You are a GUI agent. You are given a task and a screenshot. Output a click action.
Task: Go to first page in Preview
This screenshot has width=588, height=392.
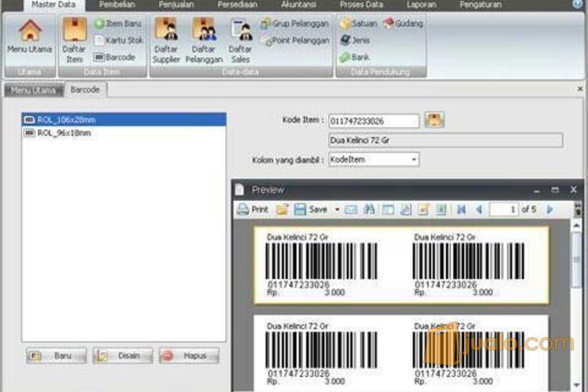point(461,209)
